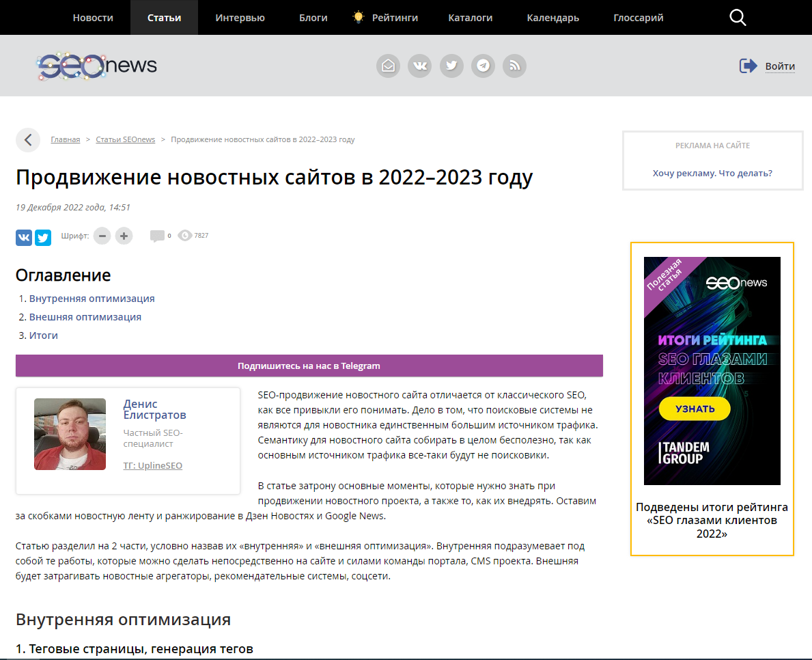Screen dimensions: 812x660
Task: Open the Telegram icon in header
Action: point(483,66)
